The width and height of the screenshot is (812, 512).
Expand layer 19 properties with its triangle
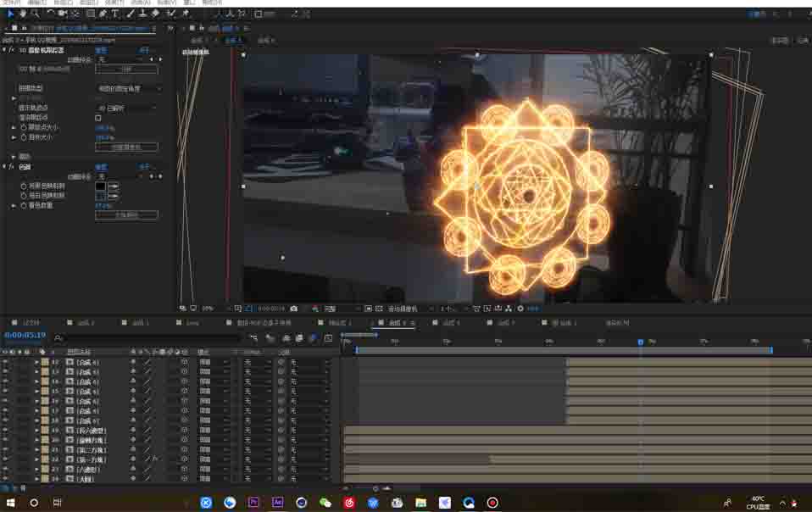click(36, 430)
